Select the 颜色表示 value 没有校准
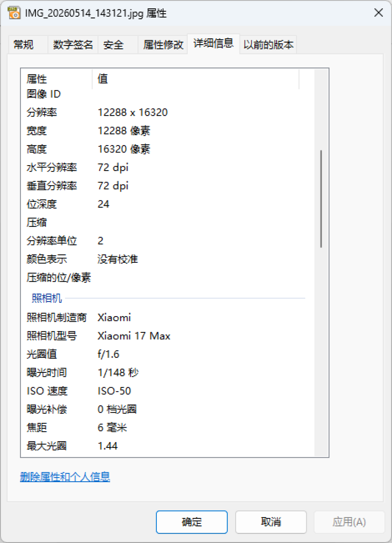 tap(118, 259)
